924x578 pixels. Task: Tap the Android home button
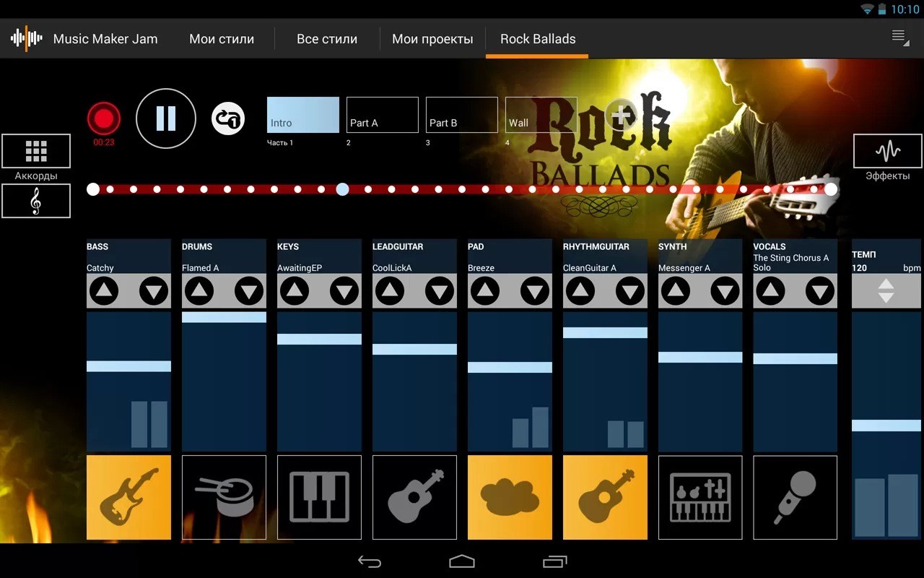coord(462,561)
